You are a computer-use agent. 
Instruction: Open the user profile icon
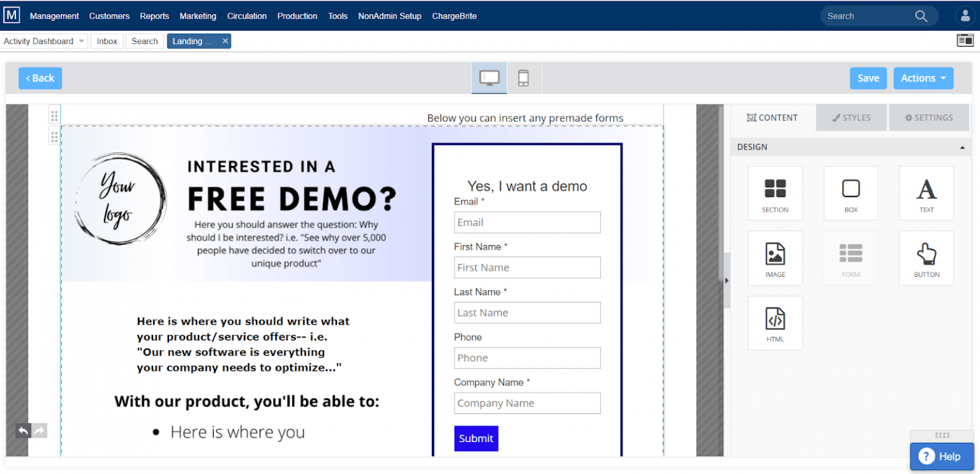[x=965, y=15]
